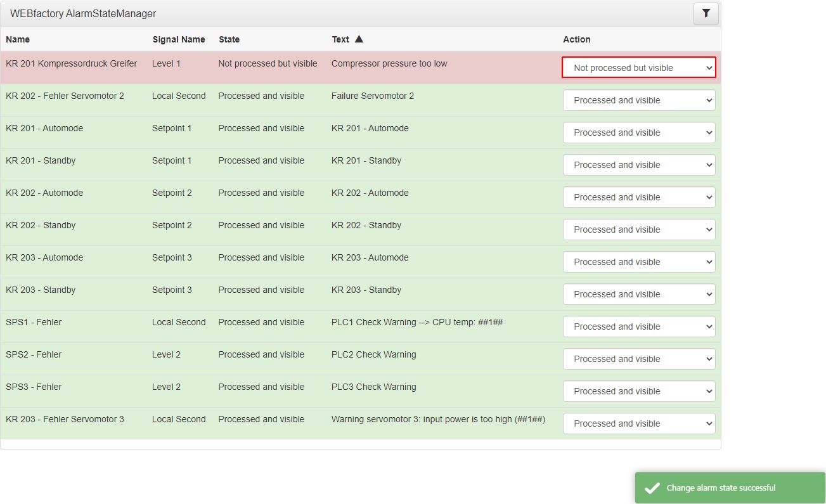Open Action dropdown for KR 202 - Standby

point(639,229)
